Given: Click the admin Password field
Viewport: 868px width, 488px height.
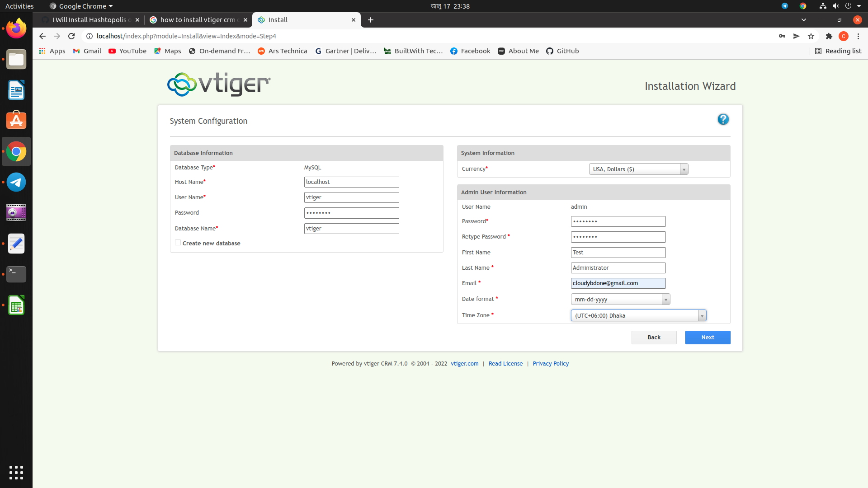Looking at the screenshot, I should pos(618,221).
